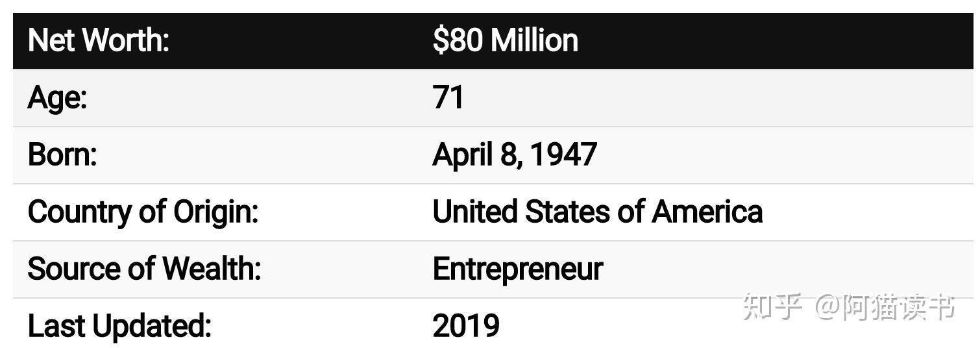Viewport: 980px width, 348px height.
Task: Select "United States of America" value
Action: tap(597, 212)
